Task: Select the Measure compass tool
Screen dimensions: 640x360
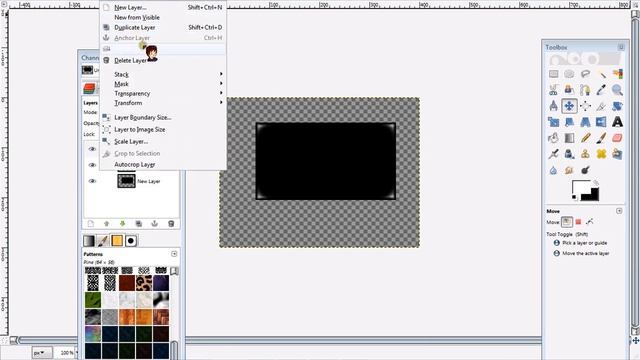Action: (x=553, y=106)
